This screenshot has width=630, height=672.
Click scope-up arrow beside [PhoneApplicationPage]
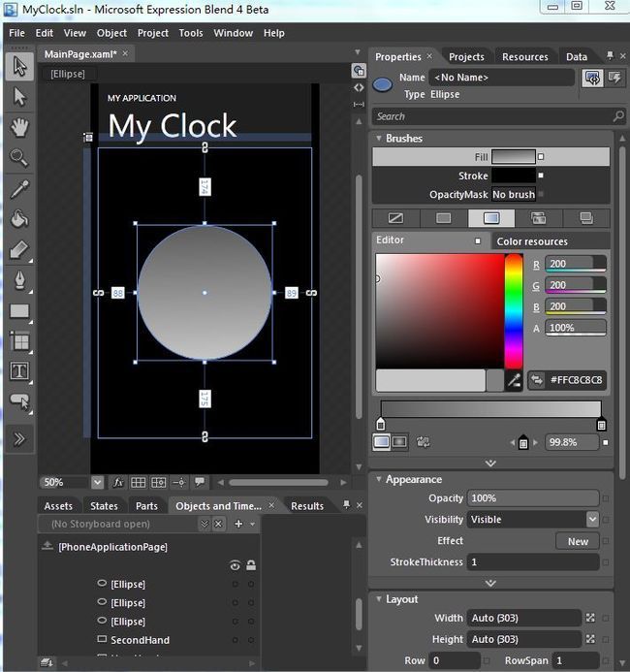tap(47, 546)
